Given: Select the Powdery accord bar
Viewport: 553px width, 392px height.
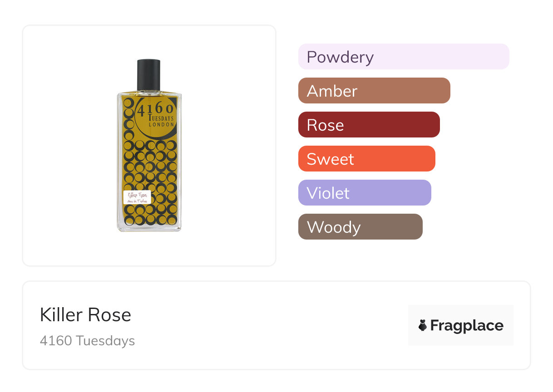Looking at the screenshot, I should 404,57.
